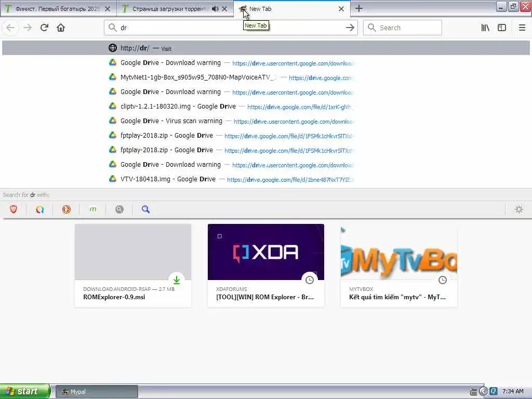
Task: Search with the multicolor ring engine icon
Action: (x=39, y=209)
